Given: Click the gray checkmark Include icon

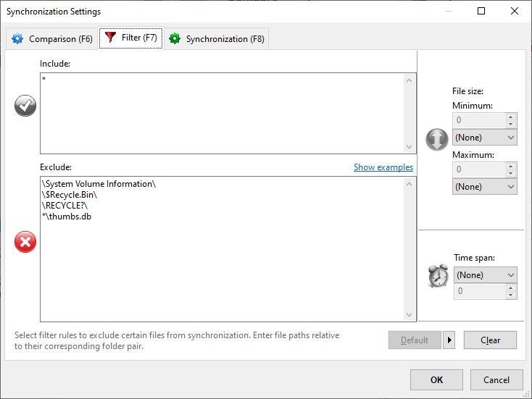Looking at the screenshot, I should (x=25, y=106).
